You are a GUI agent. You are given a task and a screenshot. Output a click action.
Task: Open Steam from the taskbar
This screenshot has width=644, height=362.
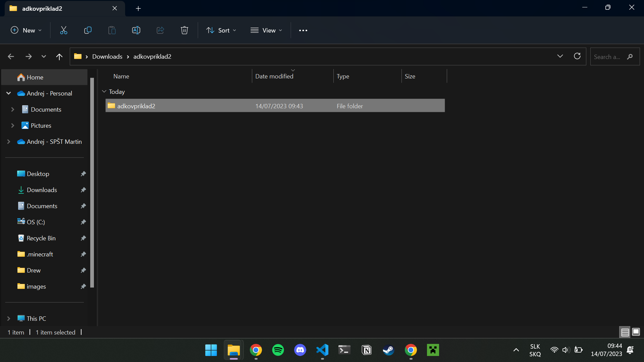[389, 350]
